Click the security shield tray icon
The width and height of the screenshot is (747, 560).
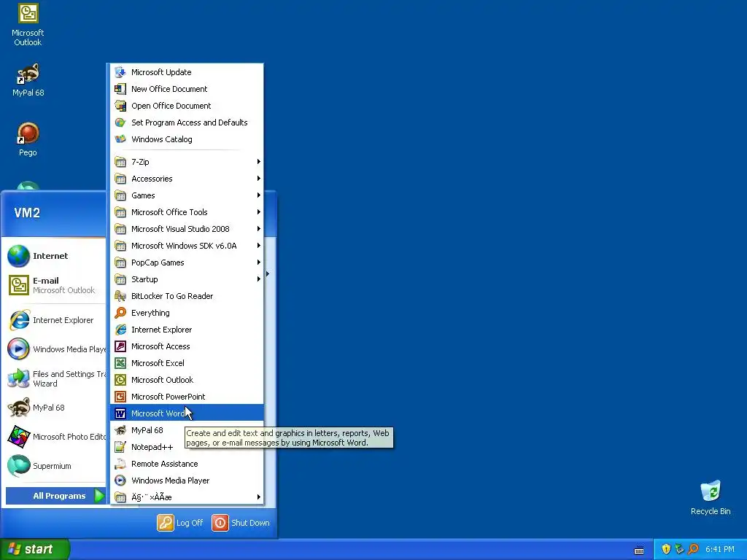pyautogui.click(x=666, y=549)
